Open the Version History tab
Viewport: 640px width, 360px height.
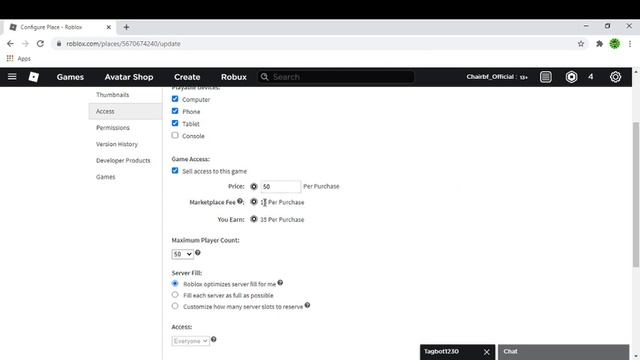pos(117,144)
